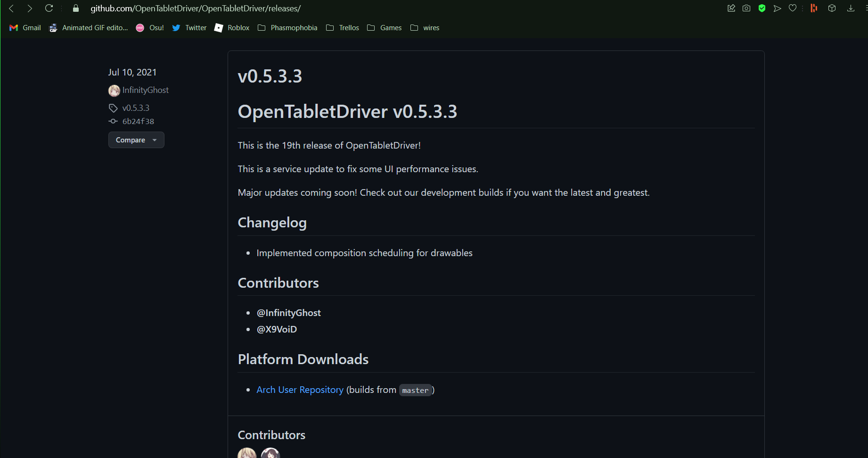Open the Osu! bookmark
868x458 pixels.
tap(150, 27)
